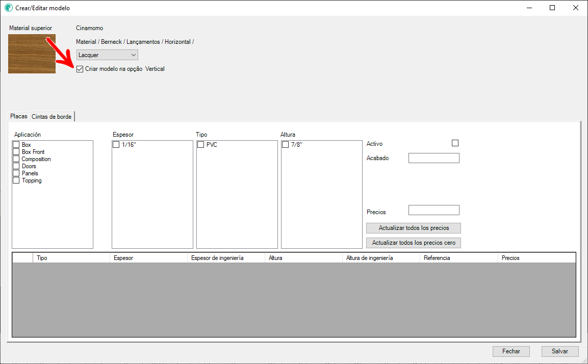
Task: Click the Cinamomo material name
Action: [90, 28]
